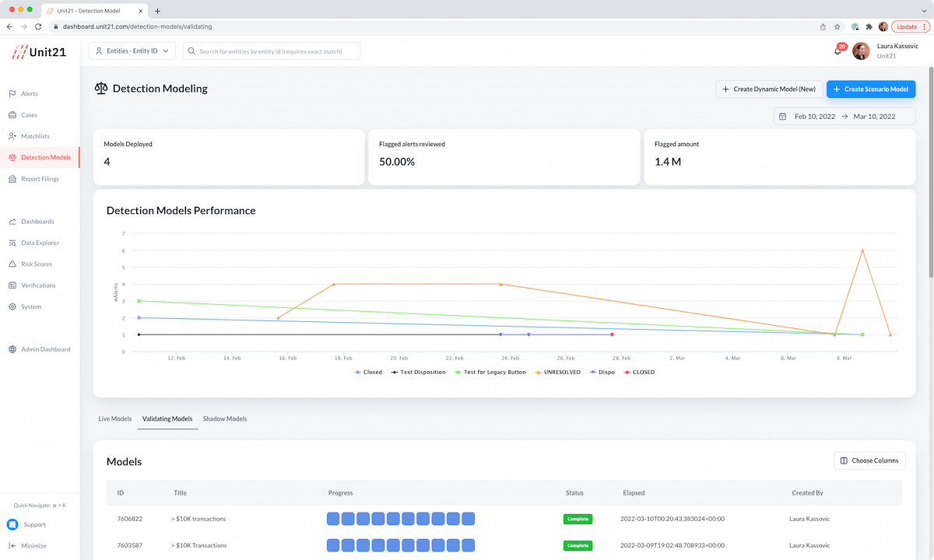Open Admin Dashboard globe icon

[x=12, y=349]
